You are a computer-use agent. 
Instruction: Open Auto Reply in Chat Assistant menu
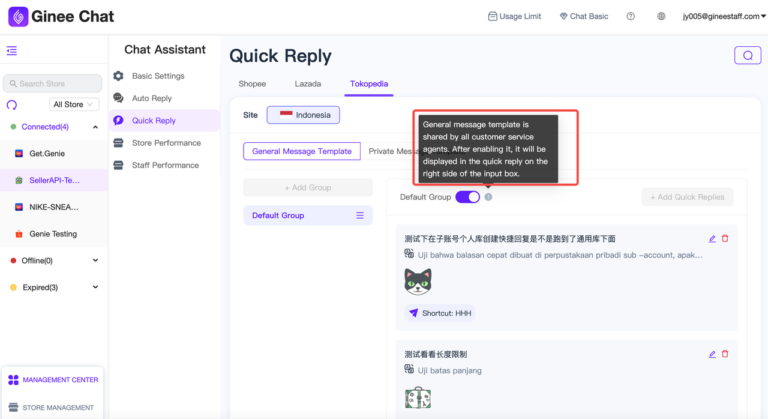[x=151, y=98]
